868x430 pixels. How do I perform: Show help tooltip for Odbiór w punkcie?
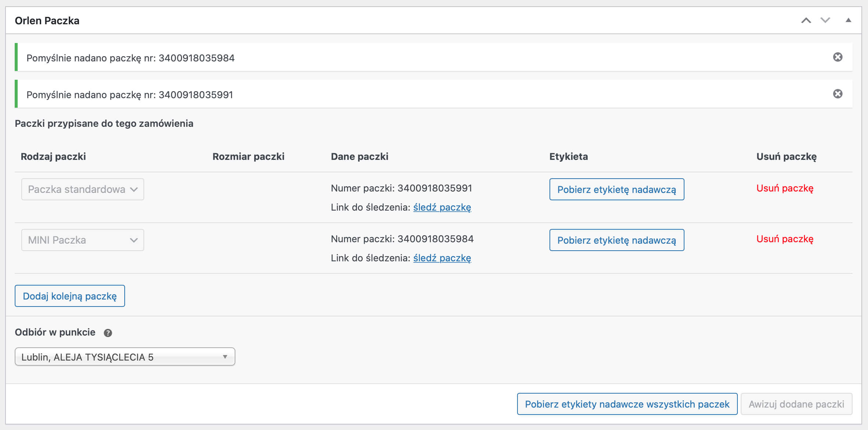[x=108, y=333]
